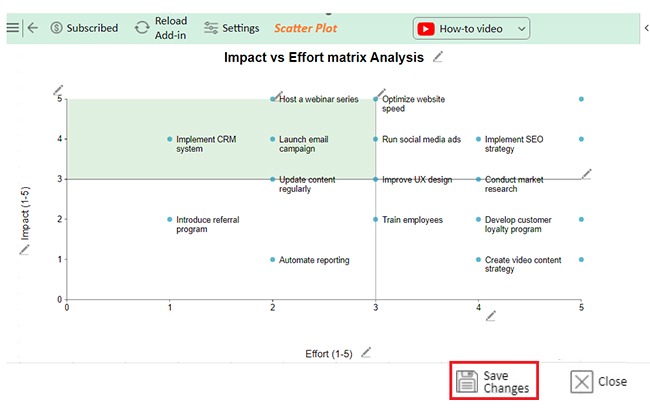Click the Effort (1-5) axis title

pos(329,354)
